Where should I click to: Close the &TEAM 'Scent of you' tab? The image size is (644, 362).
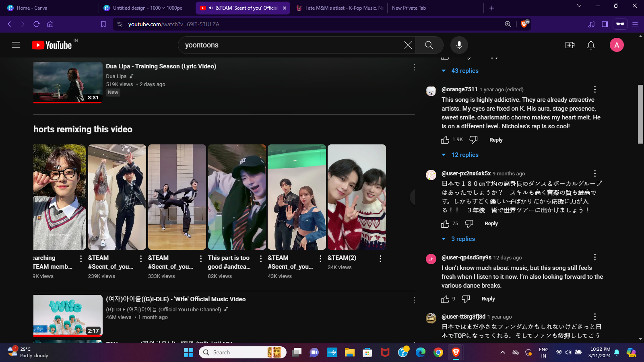(x=285, y=8)
